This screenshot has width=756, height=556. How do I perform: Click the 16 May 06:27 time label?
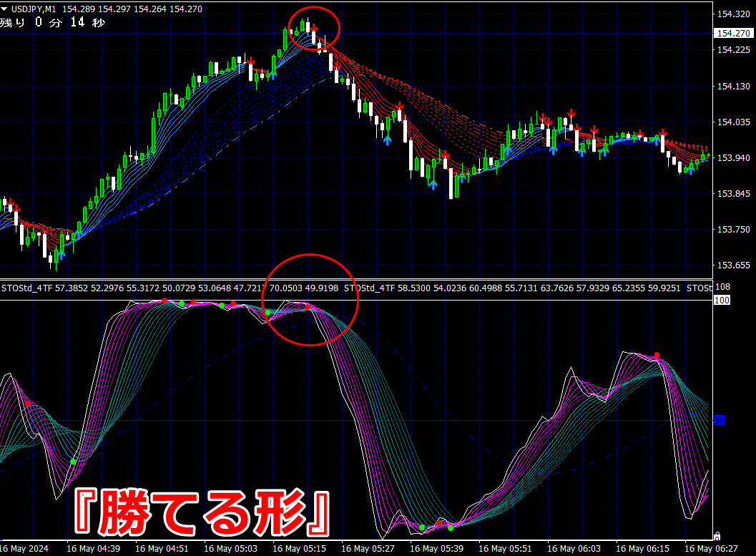711,548
